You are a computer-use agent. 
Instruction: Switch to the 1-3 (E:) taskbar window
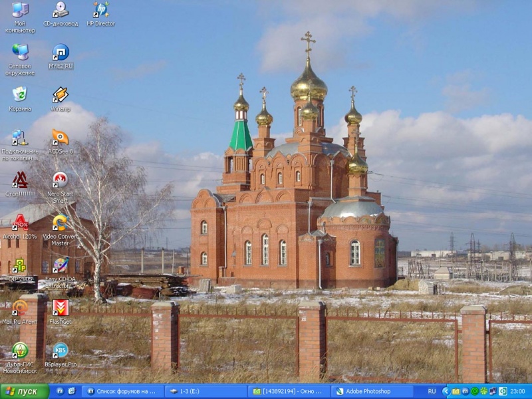tap(206, 392)
